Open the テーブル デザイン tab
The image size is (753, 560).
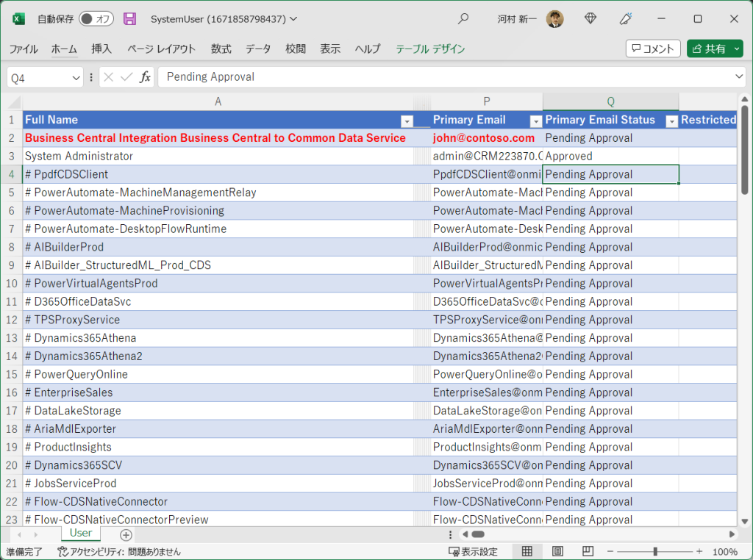tap(430, 49)
